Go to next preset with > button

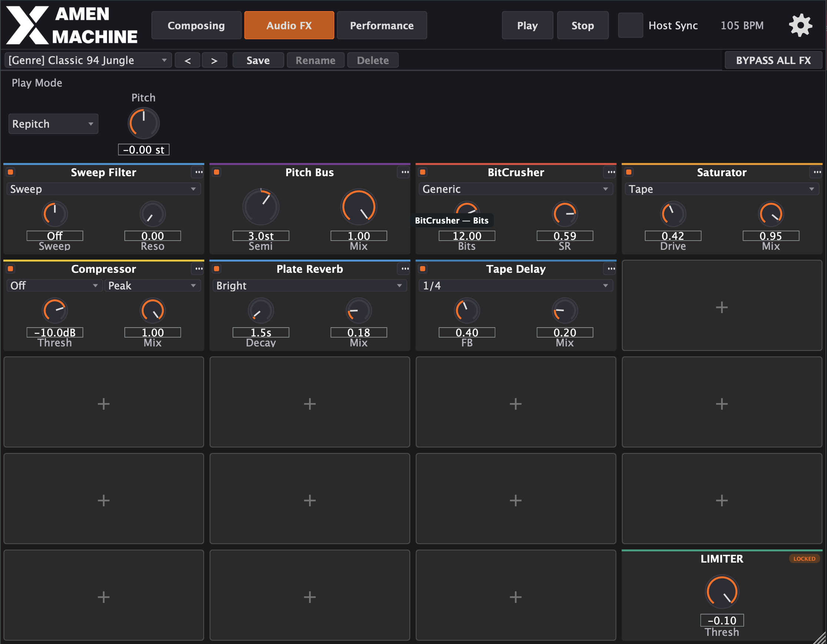coord(214,60)
